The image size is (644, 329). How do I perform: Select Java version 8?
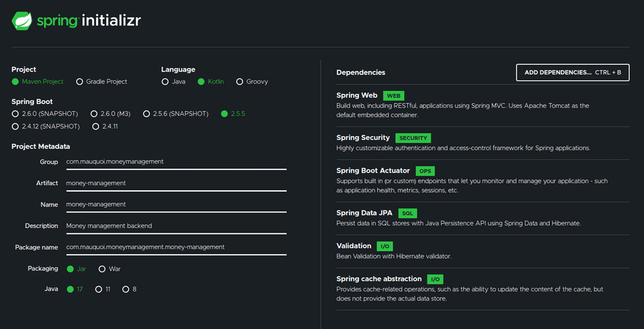pyautogui.click(x=125, y=289)
